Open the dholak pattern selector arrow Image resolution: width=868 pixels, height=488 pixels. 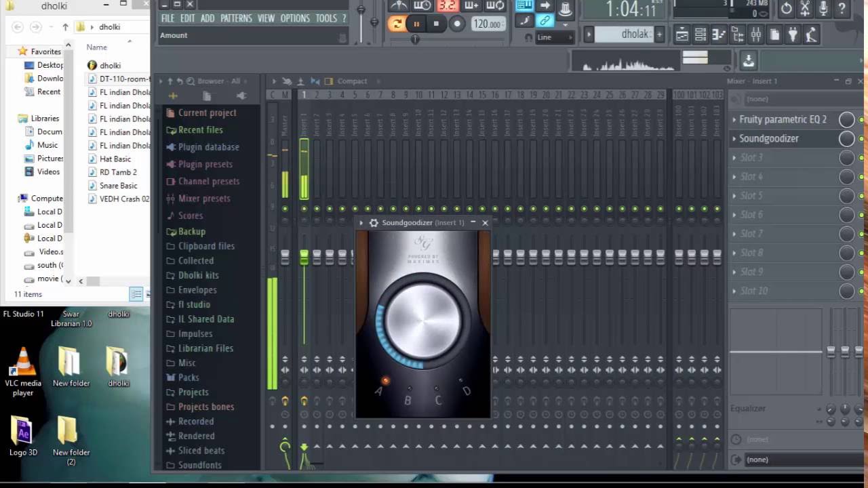(589, 35)
